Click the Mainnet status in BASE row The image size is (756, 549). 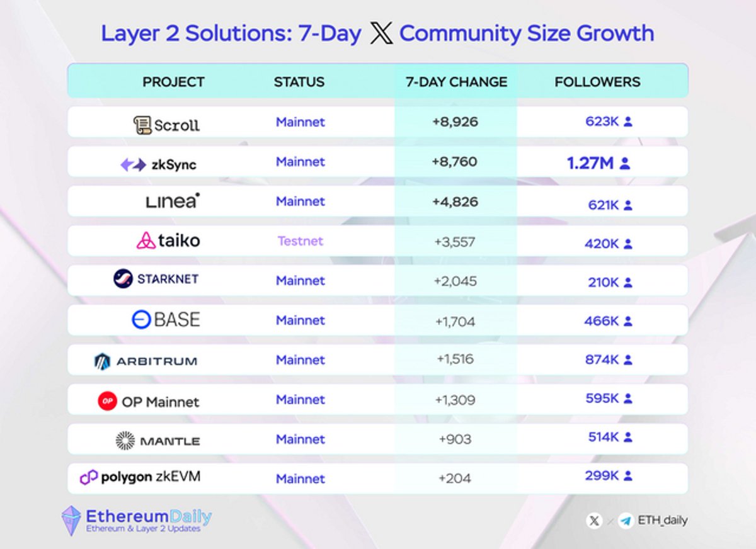[301, 320]
